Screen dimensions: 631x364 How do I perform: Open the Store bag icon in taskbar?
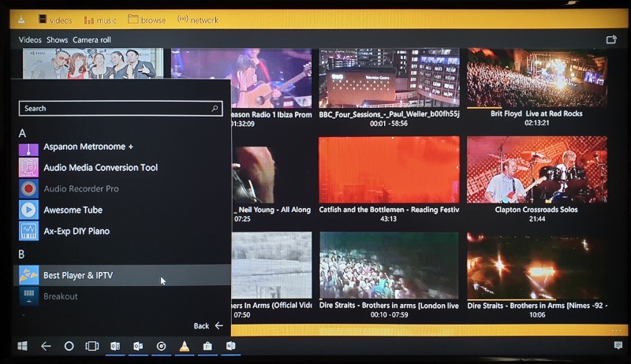click(x=207, y=346)
